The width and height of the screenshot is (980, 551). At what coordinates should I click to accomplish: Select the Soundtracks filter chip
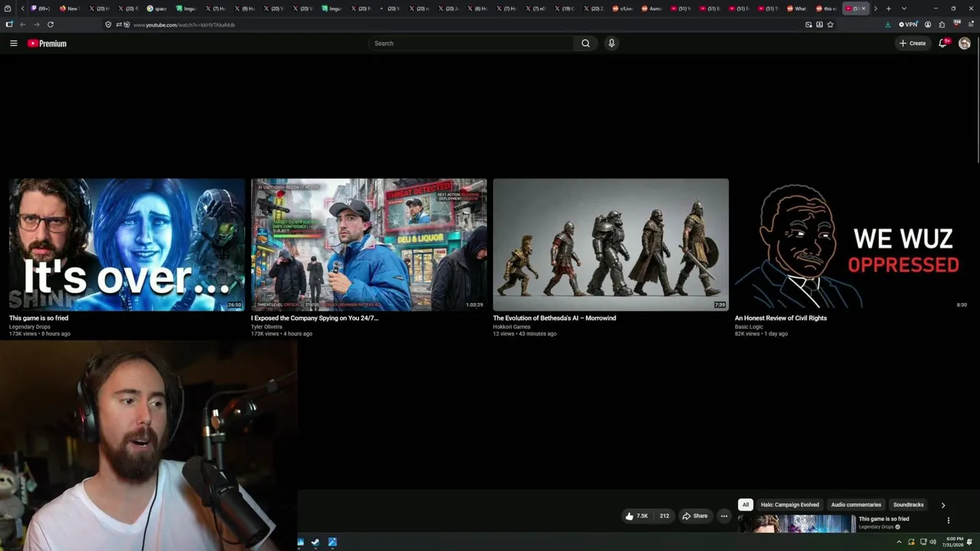tap(908, 505)
